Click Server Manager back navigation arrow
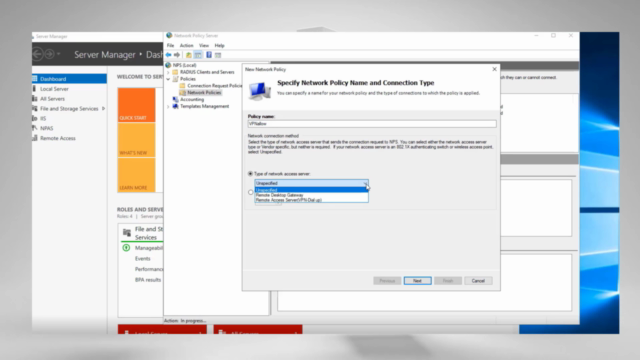The height and width of the screenshot is (360, 640). 38,54
